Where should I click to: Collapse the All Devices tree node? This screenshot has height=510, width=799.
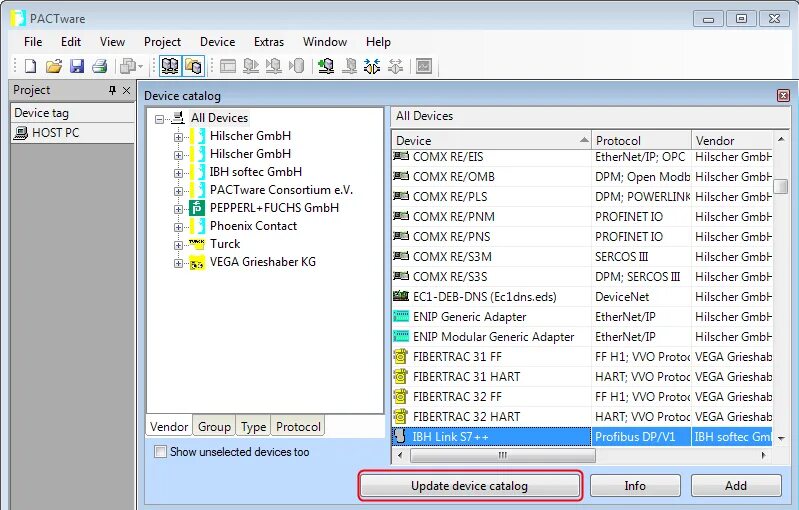coord(159,119)
